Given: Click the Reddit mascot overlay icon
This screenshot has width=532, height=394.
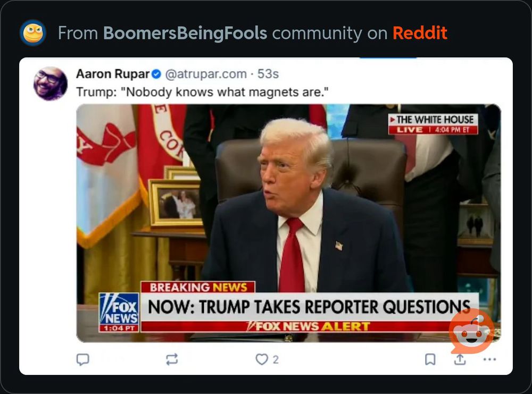Looking at the screenshot, I should (472, 332).
